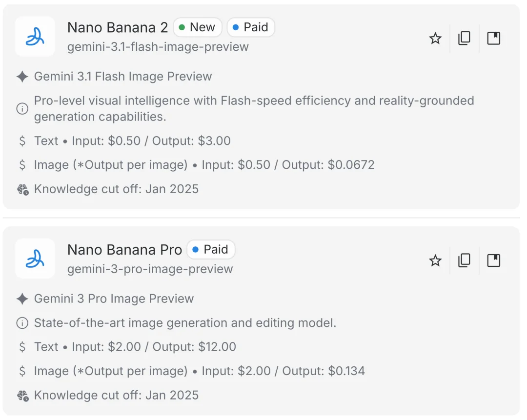Click the dollar icon beside Nano Banana 2 text pricing

(22, 140)
